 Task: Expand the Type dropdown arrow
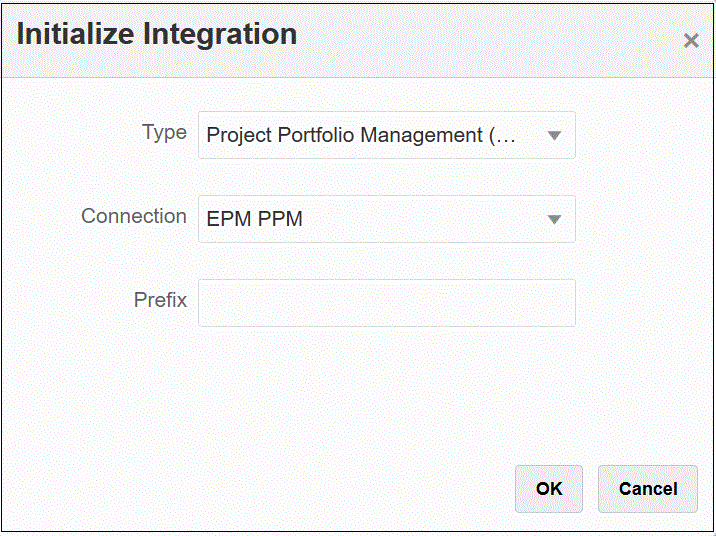(555, 136)
